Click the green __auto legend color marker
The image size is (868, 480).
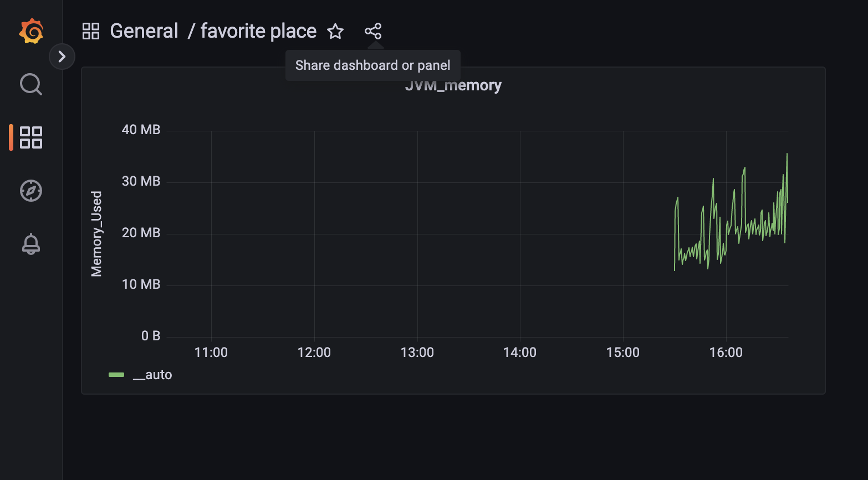click(116, 375)
